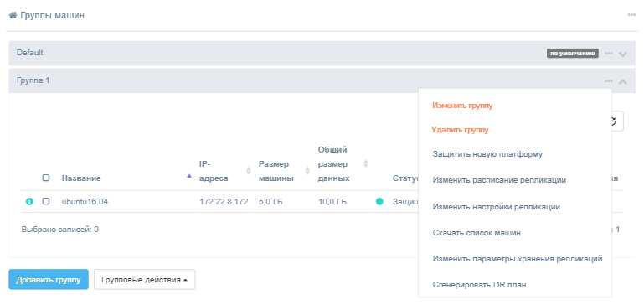Choose Удалить группу from menu
Screen dimensions: 644x305
point(461,131)
